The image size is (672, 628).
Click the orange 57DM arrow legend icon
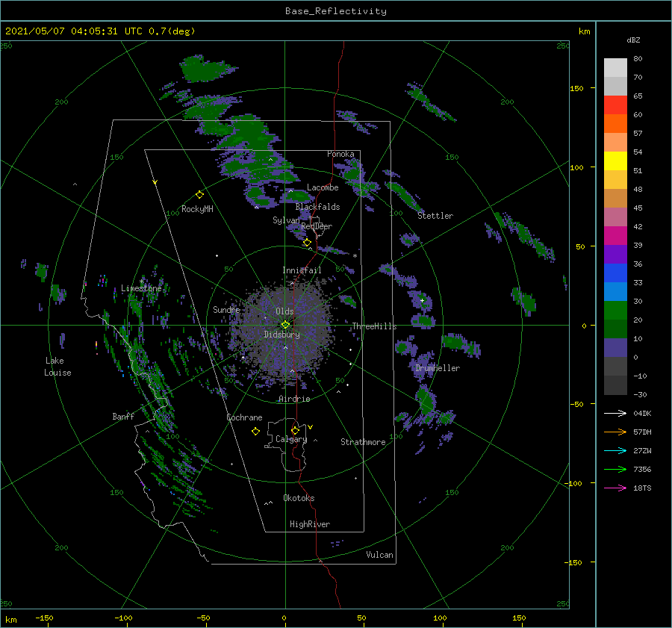point(615,432)
